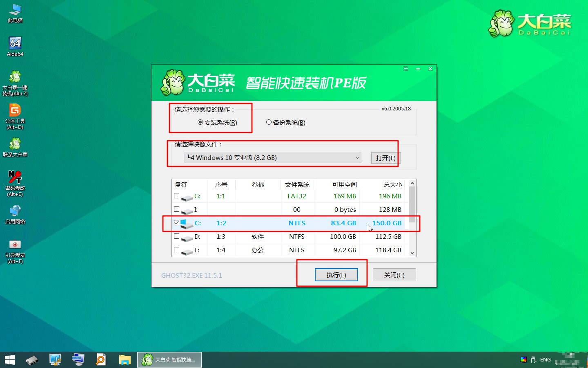The image size is (588, 368).
Task: Choose the 备份系统 radio option
Action: (x=269, y=122)
